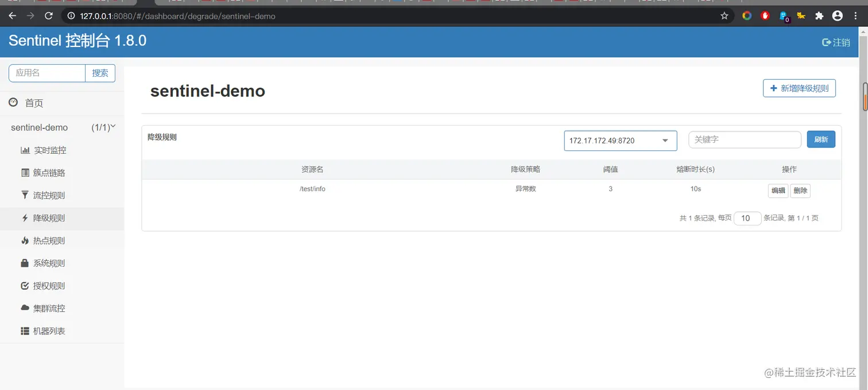Go to 流控规则 flow rules
The image size is (868, 390).
click(49, 196)
